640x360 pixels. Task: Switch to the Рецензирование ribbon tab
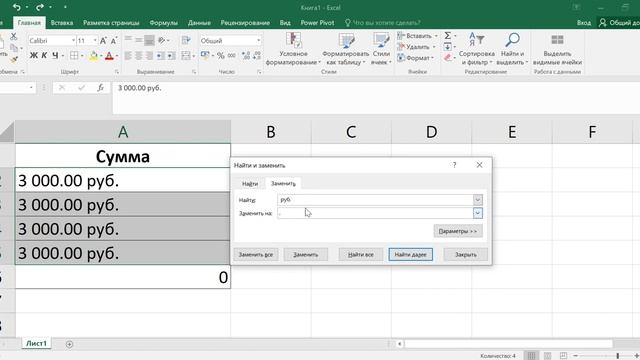click(x=245, y=23)
